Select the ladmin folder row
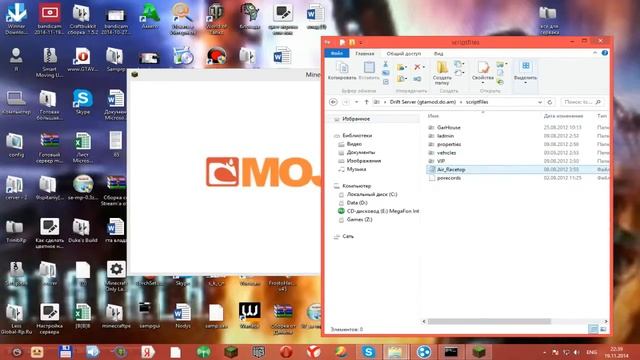The height and width of the screenshot is (360, 640). pos(517,136)
